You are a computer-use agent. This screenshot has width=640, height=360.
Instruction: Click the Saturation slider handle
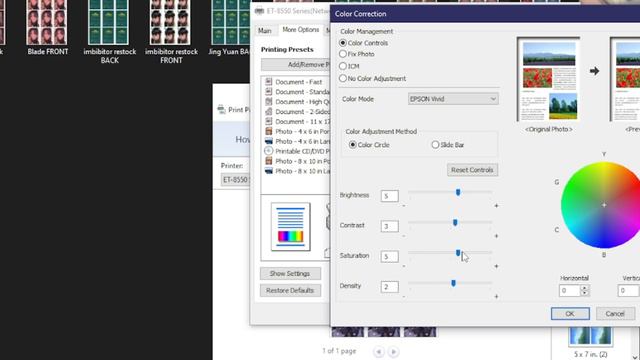(458, 253)
